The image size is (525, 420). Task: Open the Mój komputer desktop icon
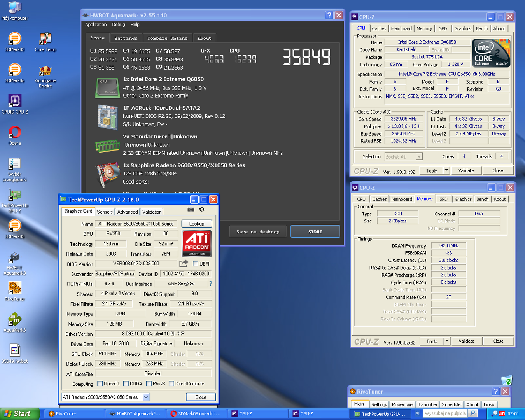[15, 11]
